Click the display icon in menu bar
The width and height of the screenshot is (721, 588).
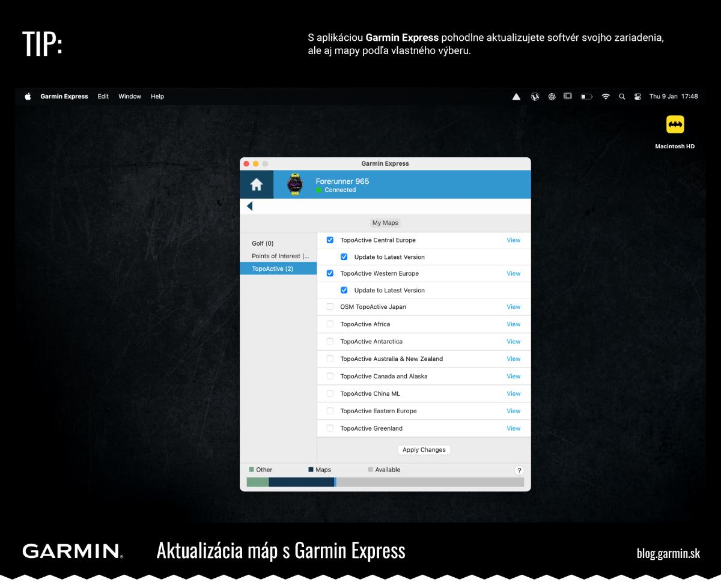point(568,96)
